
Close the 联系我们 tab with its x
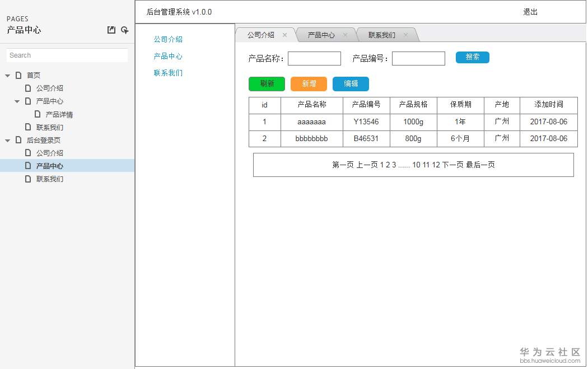[x=406, y=35]
